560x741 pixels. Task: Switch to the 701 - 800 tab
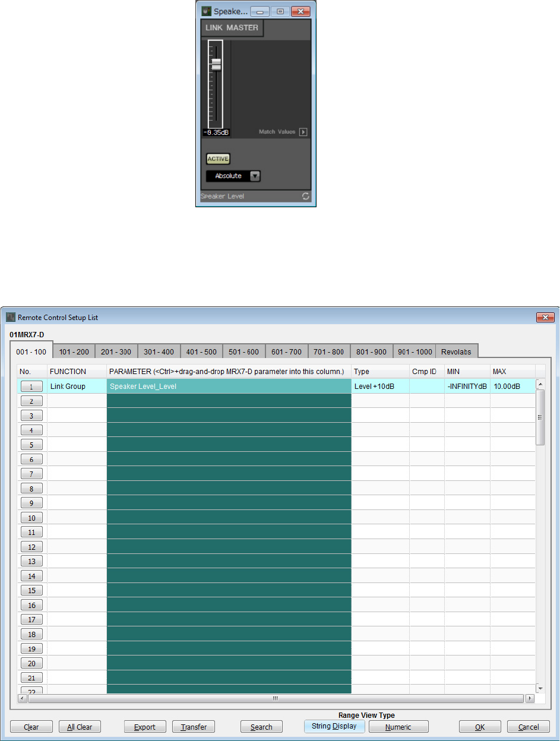coord(329,352)
